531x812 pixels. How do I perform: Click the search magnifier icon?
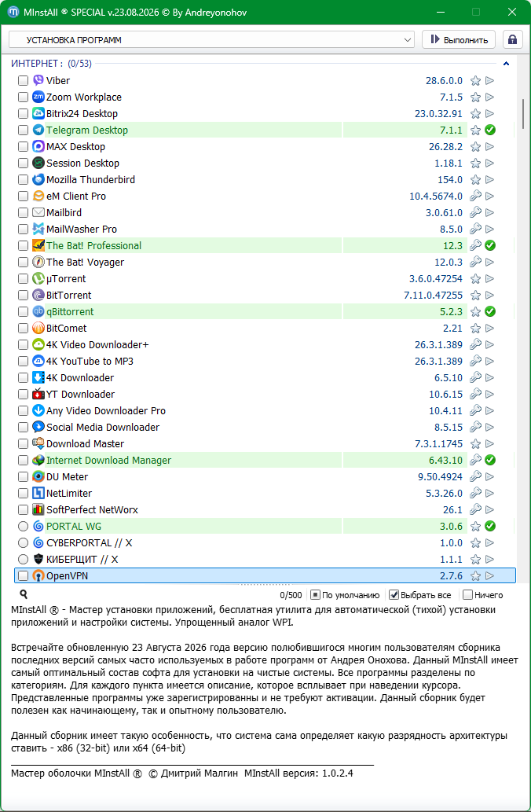tap(24, 594)
